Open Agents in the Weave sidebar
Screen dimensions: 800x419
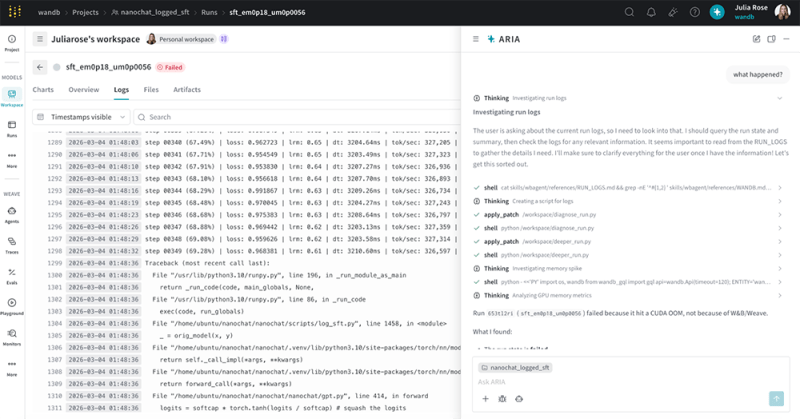12,215
